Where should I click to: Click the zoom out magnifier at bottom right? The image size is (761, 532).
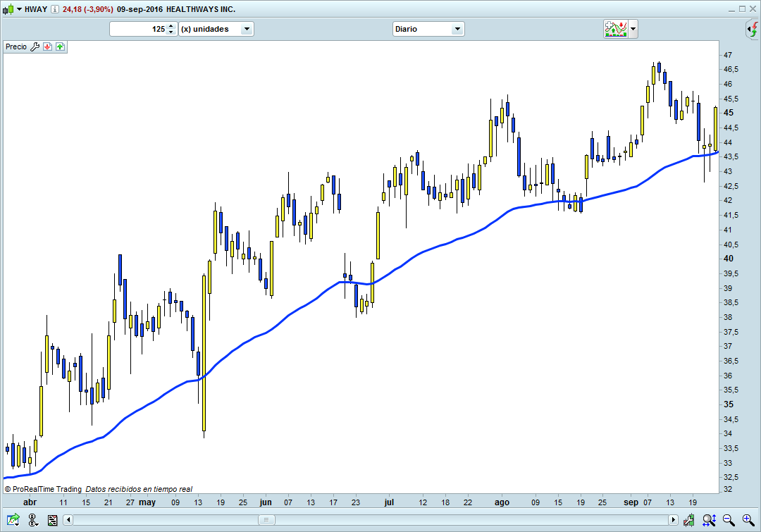[728, 520]
